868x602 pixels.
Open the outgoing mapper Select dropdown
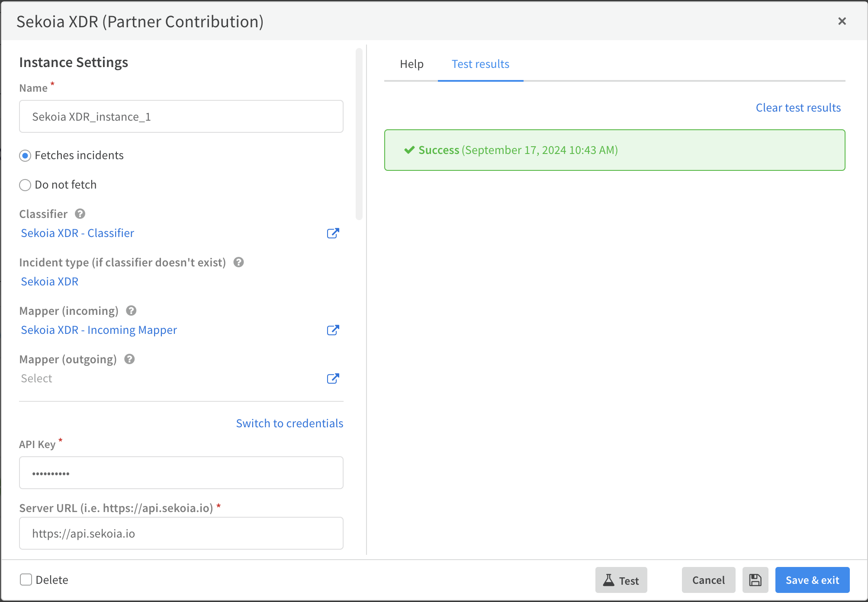pyautogui.click(x=37, y=379)
